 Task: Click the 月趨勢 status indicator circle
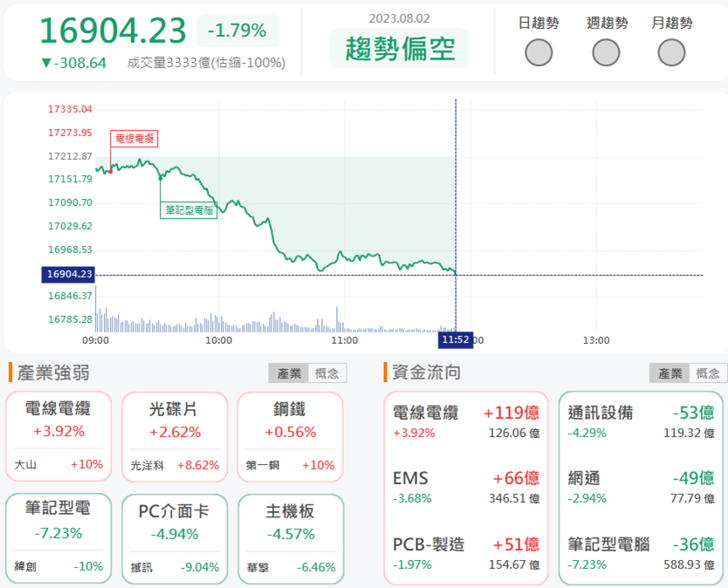click(672, 52)
